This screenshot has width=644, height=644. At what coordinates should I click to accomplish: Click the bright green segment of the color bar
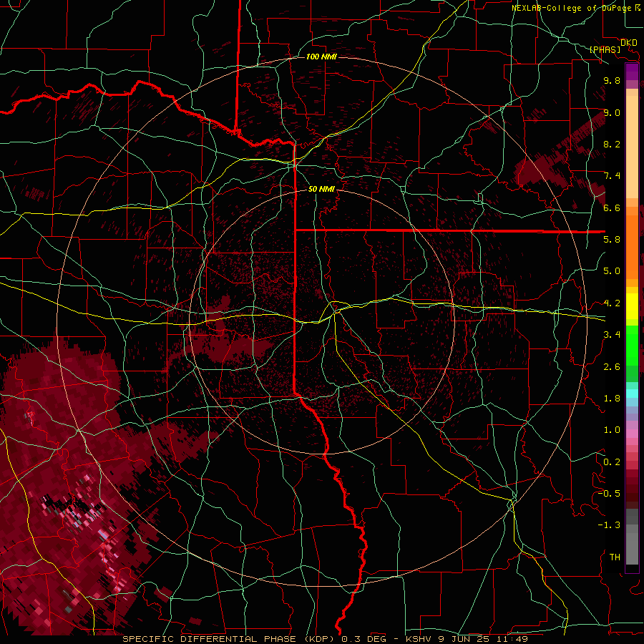(632, 345)
